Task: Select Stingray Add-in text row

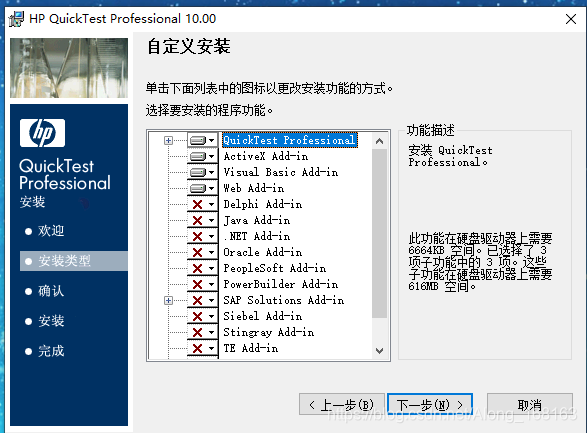Action: (269, 332)
